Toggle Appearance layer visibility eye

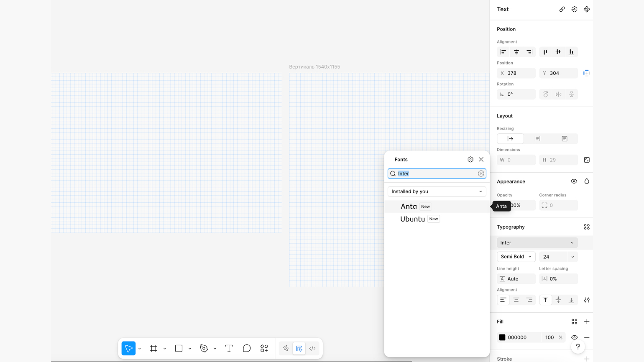pos(574,181)
